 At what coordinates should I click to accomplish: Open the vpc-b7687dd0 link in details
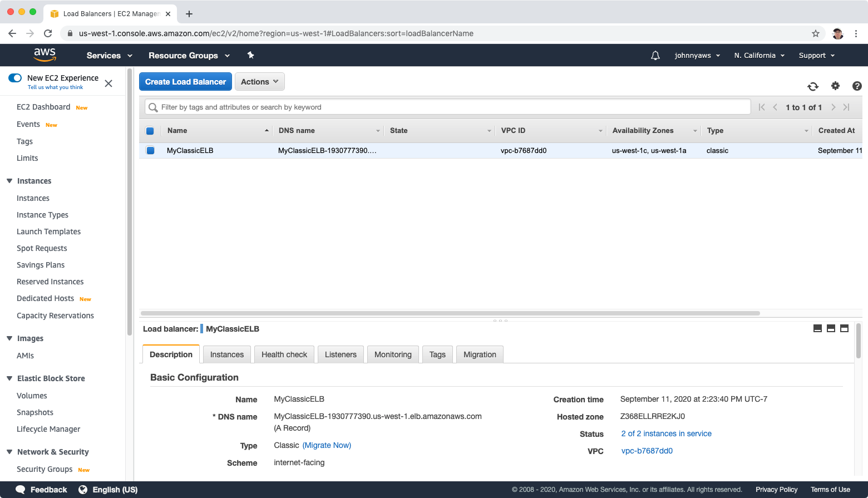(647, 451)
